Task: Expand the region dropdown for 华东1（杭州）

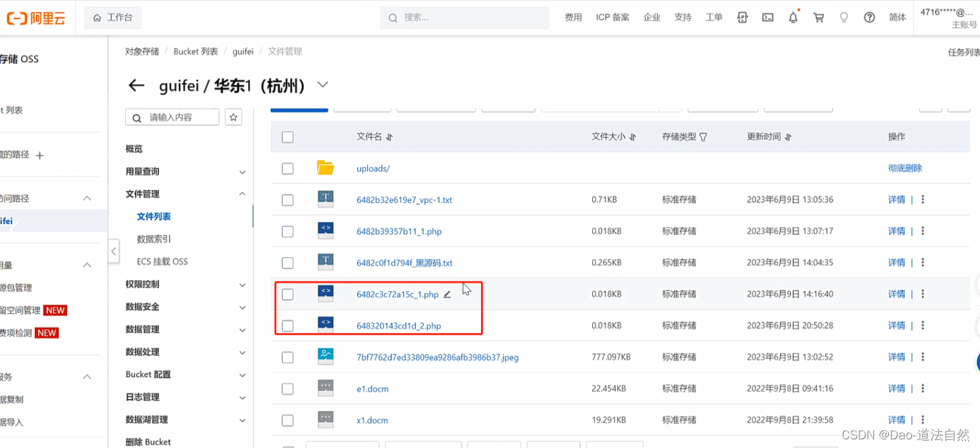Action: tap(323, 85)
